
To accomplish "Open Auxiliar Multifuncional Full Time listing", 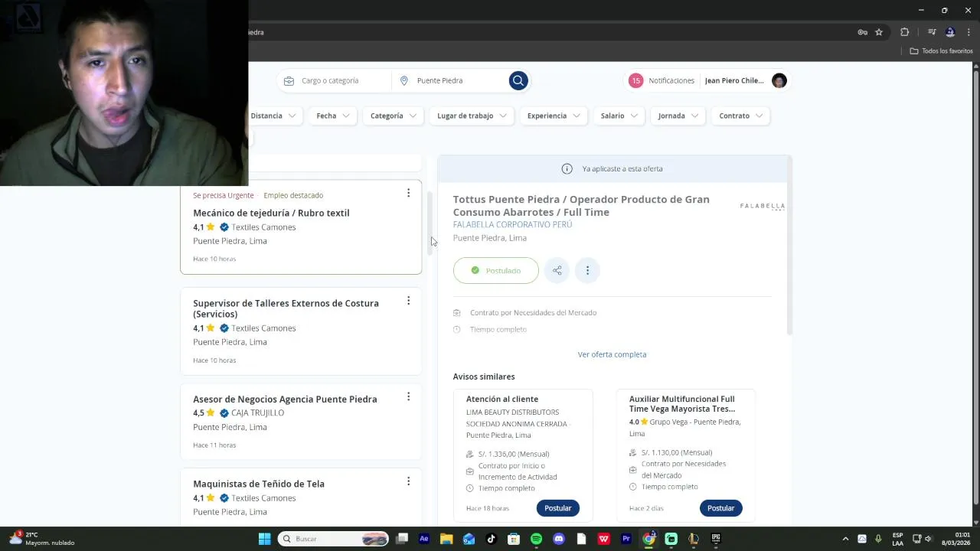I will [682, 404].
